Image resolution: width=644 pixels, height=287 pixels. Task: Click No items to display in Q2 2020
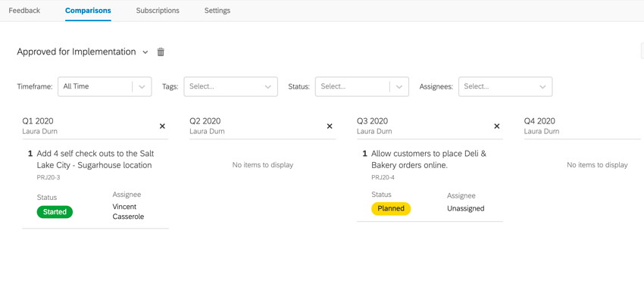(x=263, y=165)
